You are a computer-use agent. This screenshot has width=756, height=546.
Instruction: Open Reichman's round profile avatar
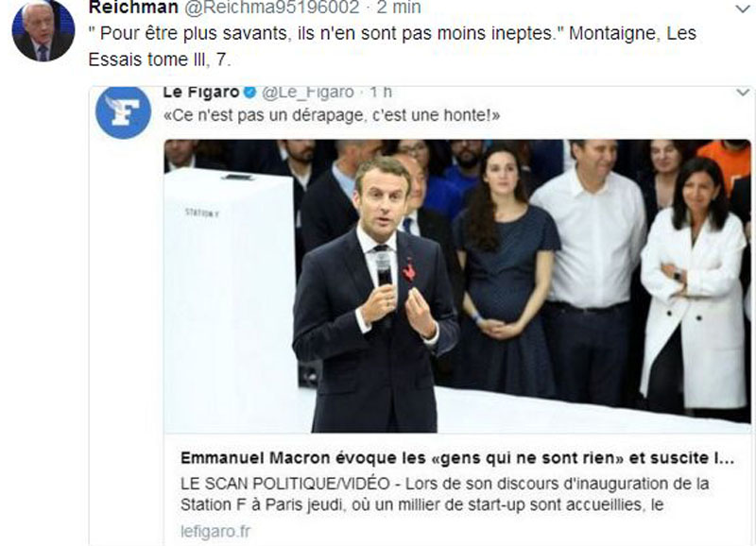[x=43, y=30]
